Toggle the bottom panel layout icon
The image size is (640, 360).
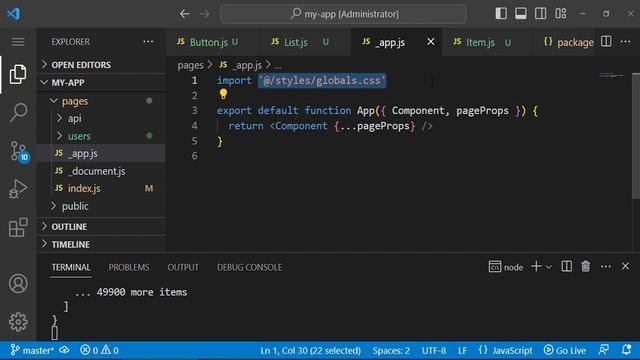click(x=520, y=14)
